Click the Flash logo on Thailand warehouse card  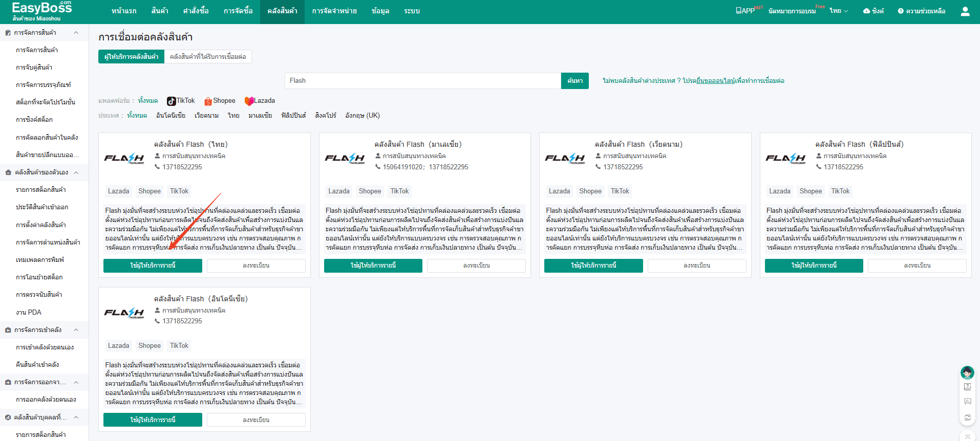pyautogui.click(x=124, y=158)
